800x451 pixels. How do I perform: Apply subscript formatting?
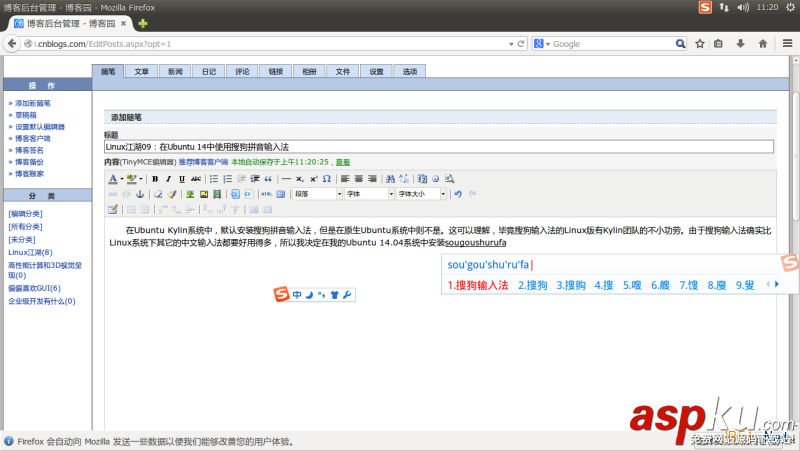300,179
